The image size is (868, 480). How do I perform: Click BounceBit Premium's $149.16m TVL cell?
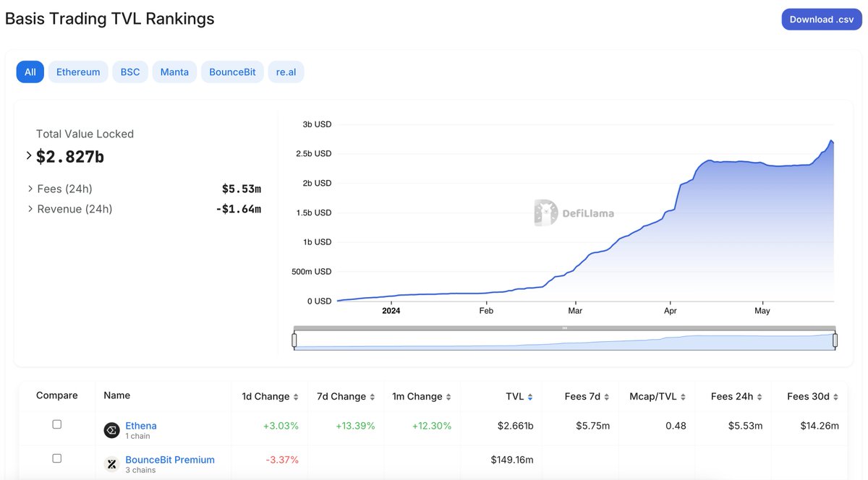(512, 460)
